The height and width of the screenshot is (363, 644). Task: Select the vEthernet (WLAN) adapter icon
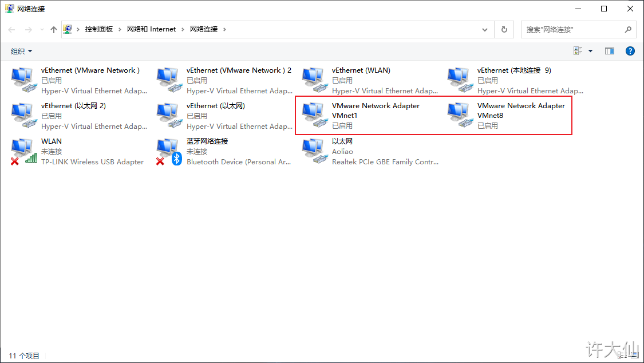315,81
